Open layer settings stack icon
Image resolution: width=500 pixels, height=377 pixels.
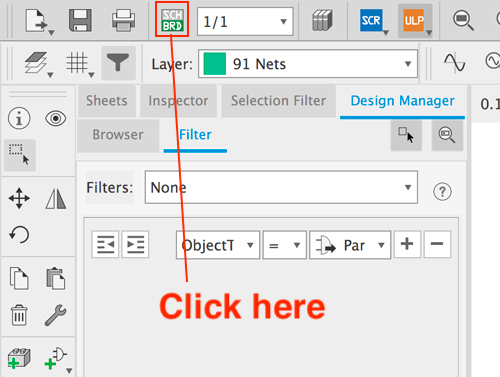(35, 62)
